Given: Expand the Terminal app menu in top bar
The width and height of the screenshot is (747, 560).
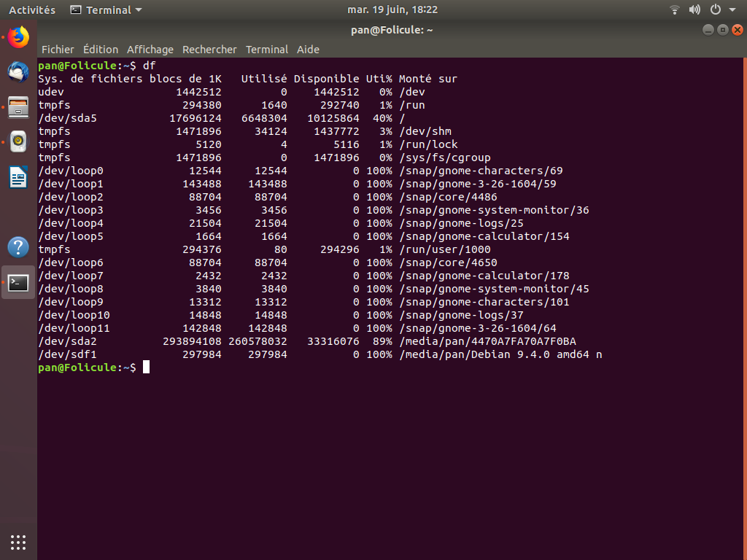Looking at the screenshot, I should 107,10.
